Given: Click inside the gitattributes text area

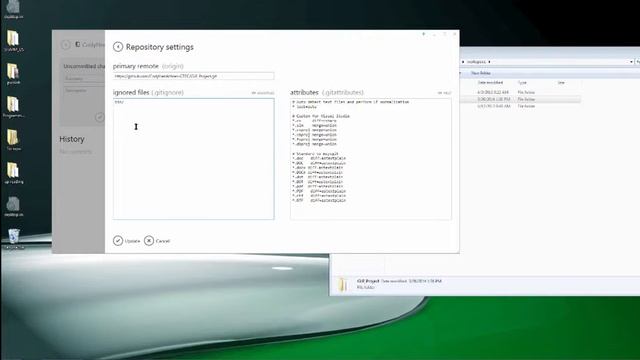Looking at the screenshot, I should 371,159.
